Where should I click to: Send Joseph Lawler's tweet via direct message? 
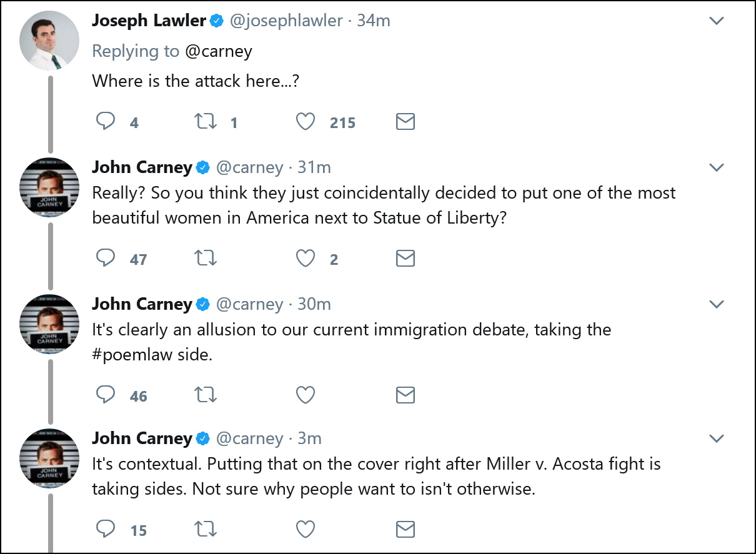pos(405,121)
